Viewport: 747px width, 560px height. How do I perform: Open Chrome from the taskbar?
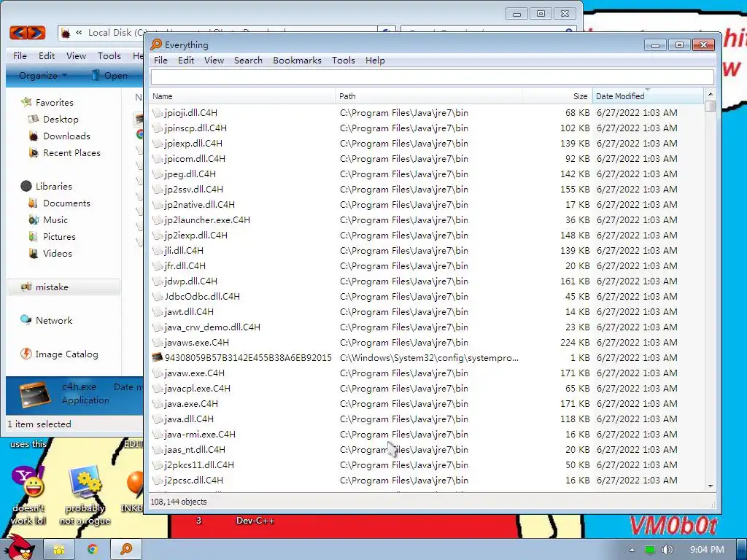coord(93,550)
